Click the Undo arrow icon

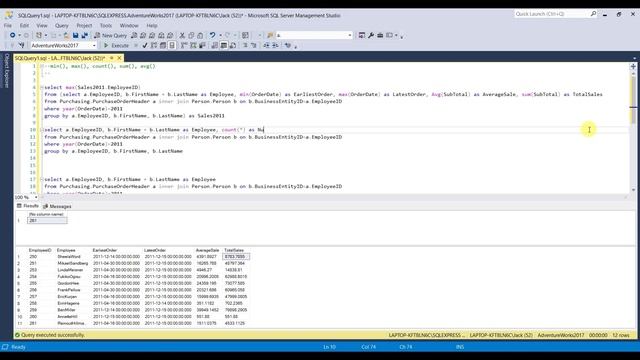coord(213,36)
